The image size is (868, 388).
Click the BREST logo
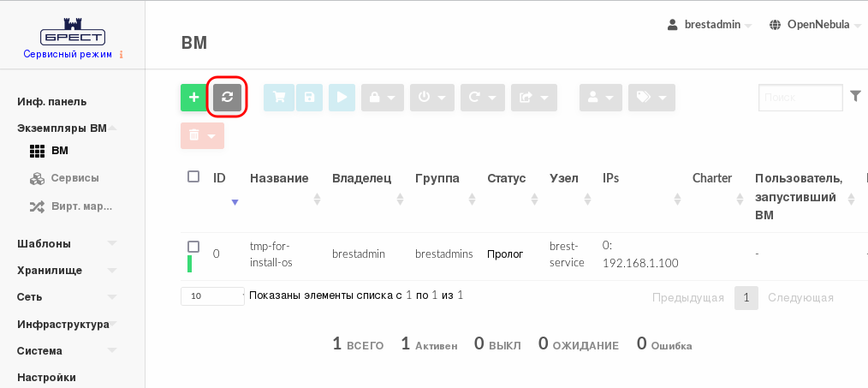click(x=73, y=35)
